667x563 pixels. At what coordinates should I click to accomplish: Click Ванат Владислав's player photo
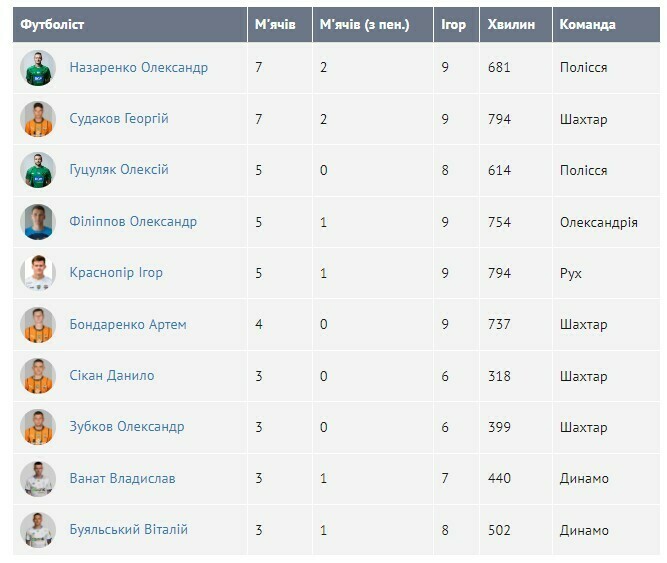[38, 479]
